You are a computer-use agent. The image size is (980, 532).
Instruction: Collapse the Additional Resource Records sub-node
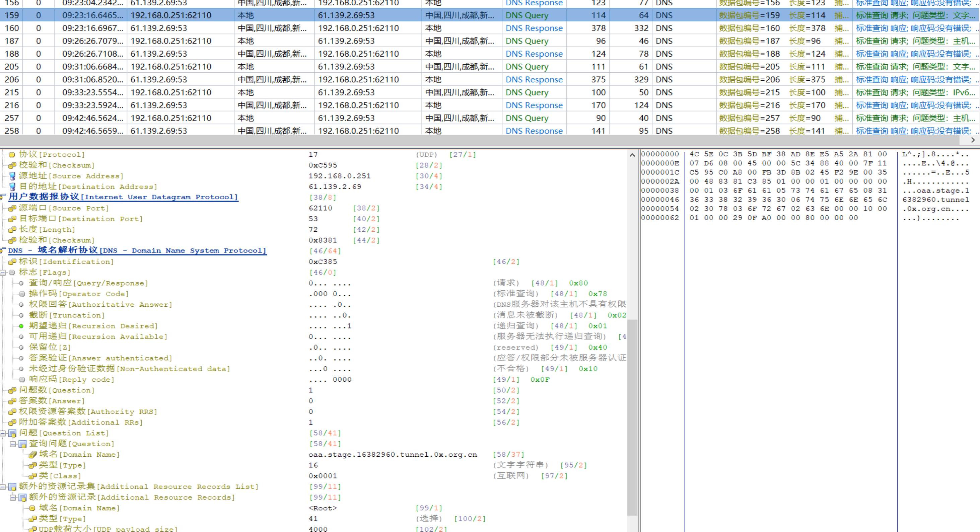click(12, 498)
